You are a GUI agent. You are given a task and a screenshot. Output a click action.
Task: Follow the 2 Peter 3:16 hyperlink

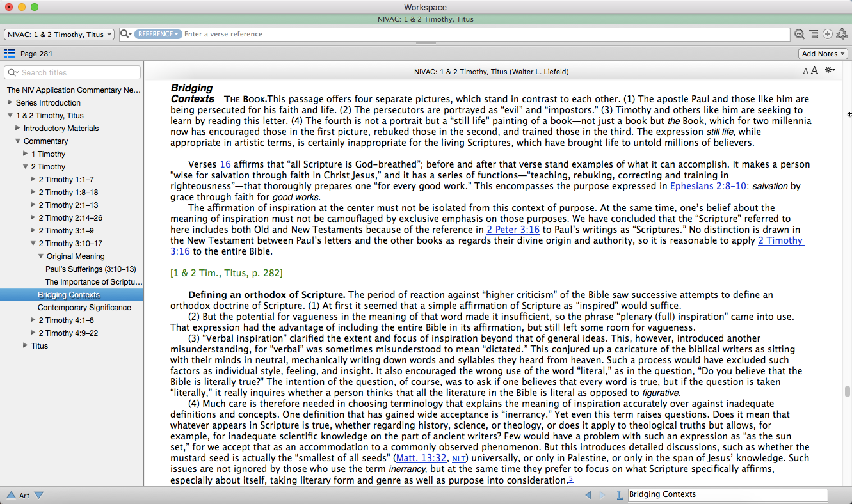click(x=513, y=230)
